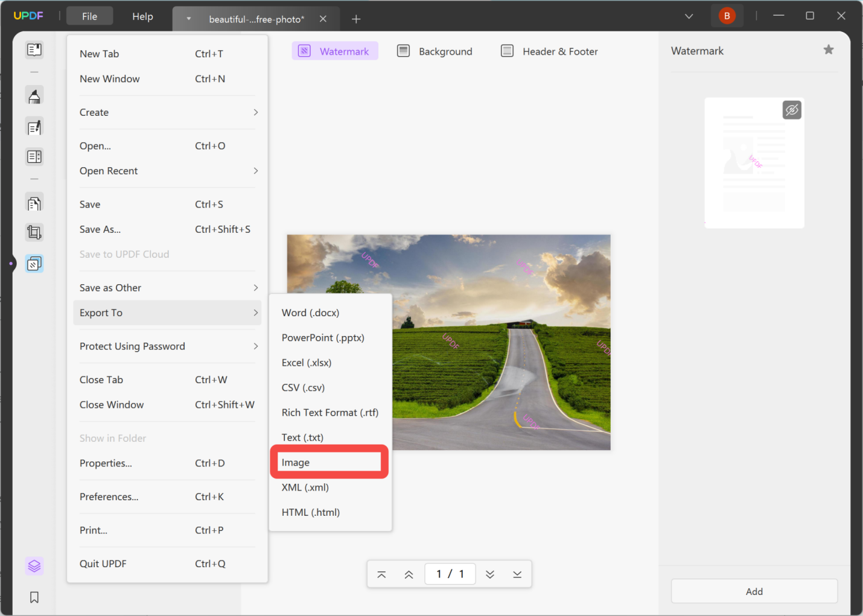Click the Add button in the Watermark panel

click(x=754, y=591)
